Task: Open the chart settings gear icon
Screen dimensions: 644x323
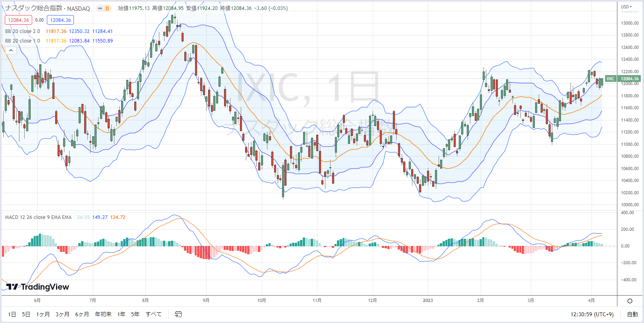Action: (x=630, y=301)
